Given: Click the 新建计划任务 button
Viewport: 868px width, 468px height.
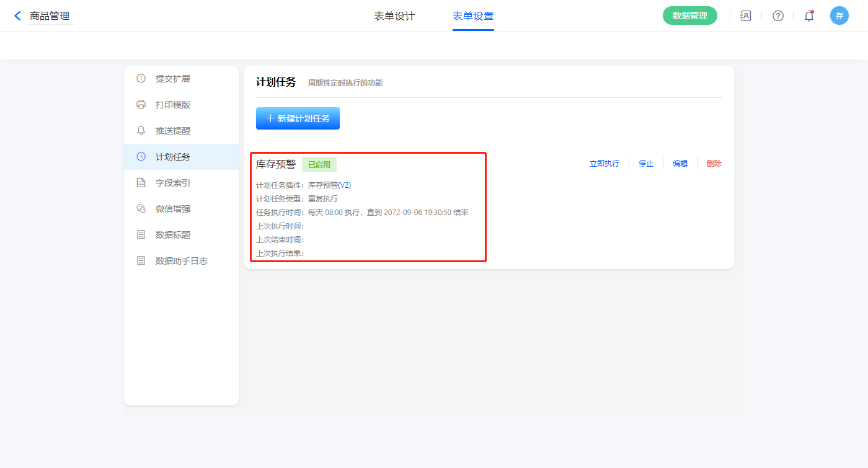Looking at the screenshot, I should pyautogui.click(x=298, y=118).
